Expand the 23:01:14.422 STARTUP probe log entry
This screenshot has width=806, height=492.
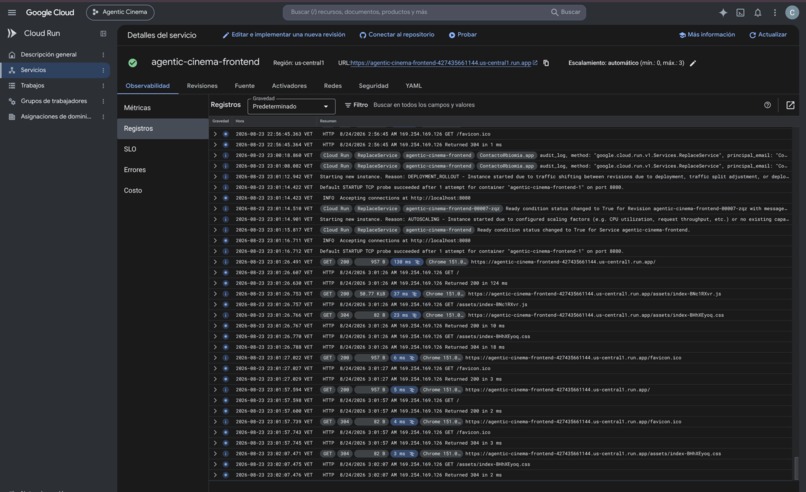(x=215, y=188)
